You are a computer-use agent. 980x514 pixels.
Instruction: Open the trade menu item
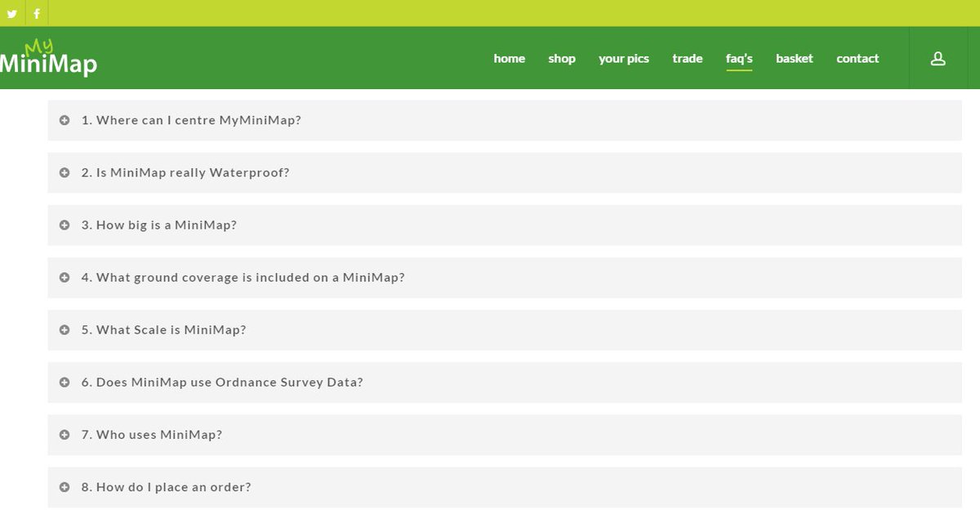(x=688, y=59)
